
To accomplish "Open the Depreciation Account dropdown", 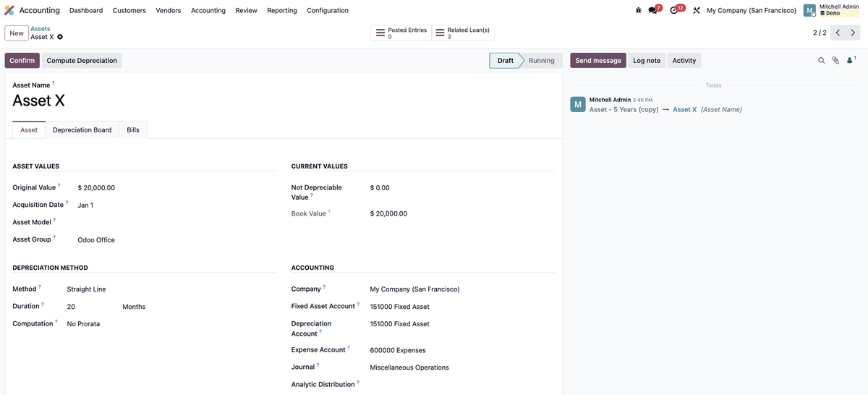I will pyautogui.click(x=461, y=323).
